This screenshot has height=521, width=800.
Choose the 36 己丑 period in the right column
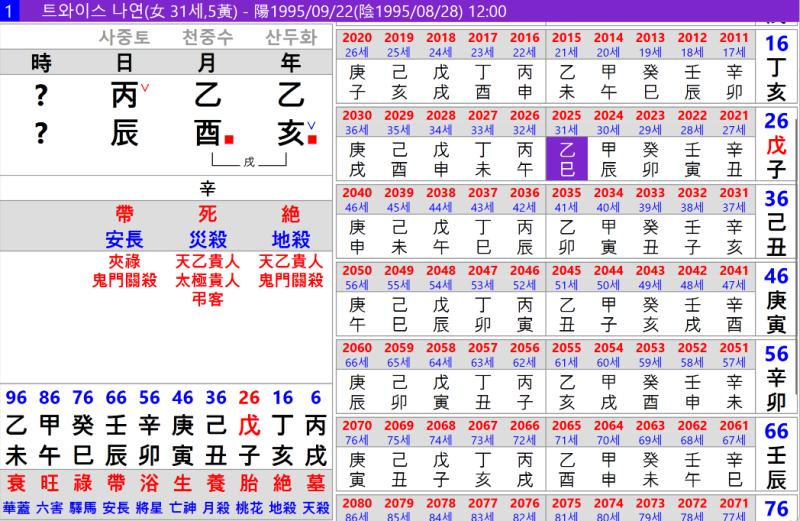pos(776,222)
